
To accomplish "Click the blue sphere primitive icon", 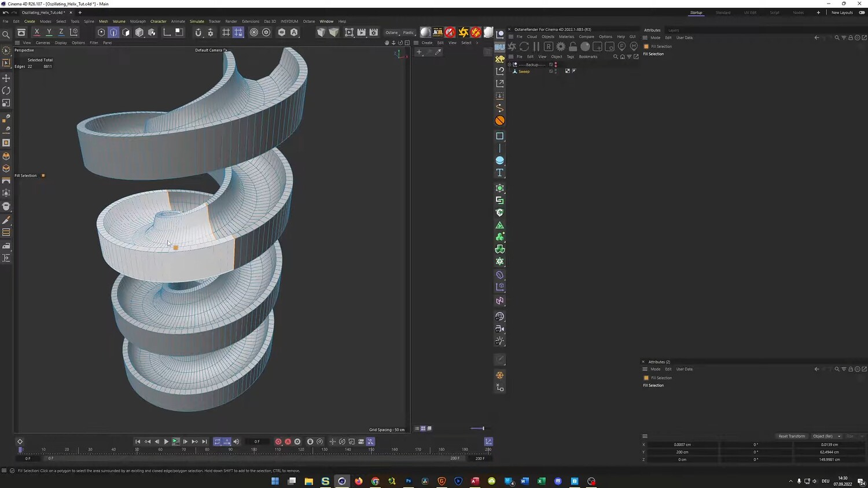I will pyautogui.click(x=500, y=160).
